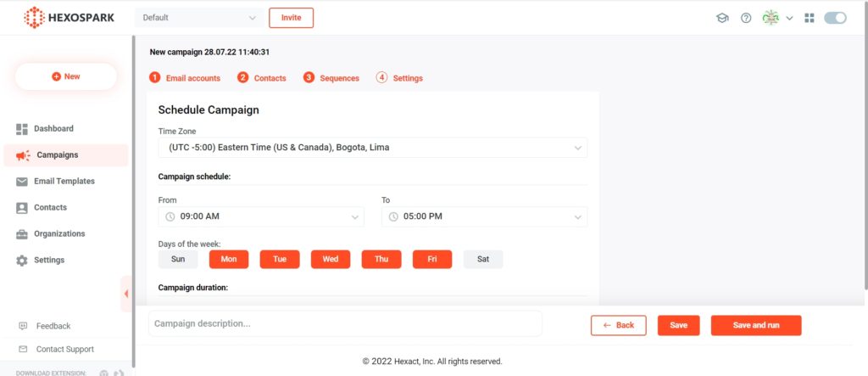Click the clock icon in To field

click(x=393, y=216)
